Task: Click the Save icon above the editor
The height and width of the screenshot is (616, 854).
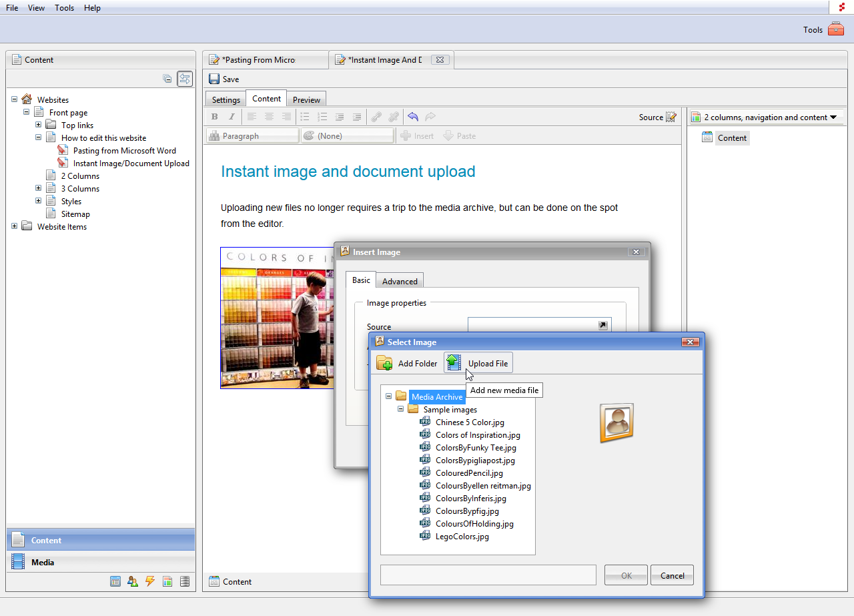Action: 214,79
